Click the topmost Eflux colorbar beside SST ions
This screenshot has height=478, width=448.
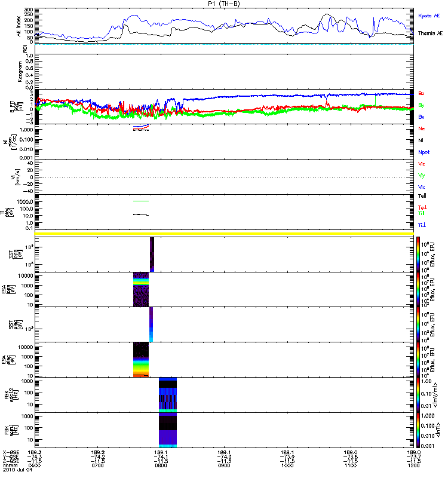click(418, 255)
